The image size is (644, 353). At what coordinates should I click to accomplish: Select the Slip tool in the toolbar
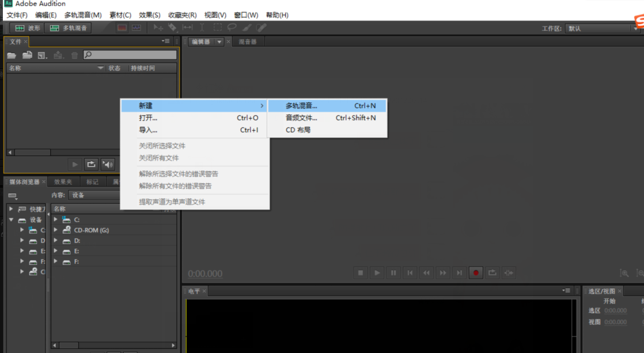(x=187, y=28)
